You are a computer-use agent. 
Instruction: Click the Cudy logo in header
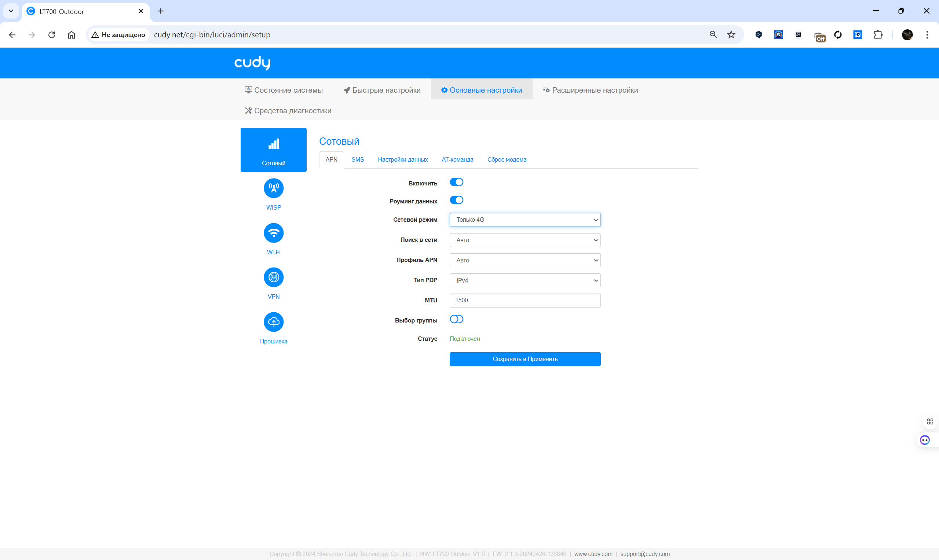point(252,63)
